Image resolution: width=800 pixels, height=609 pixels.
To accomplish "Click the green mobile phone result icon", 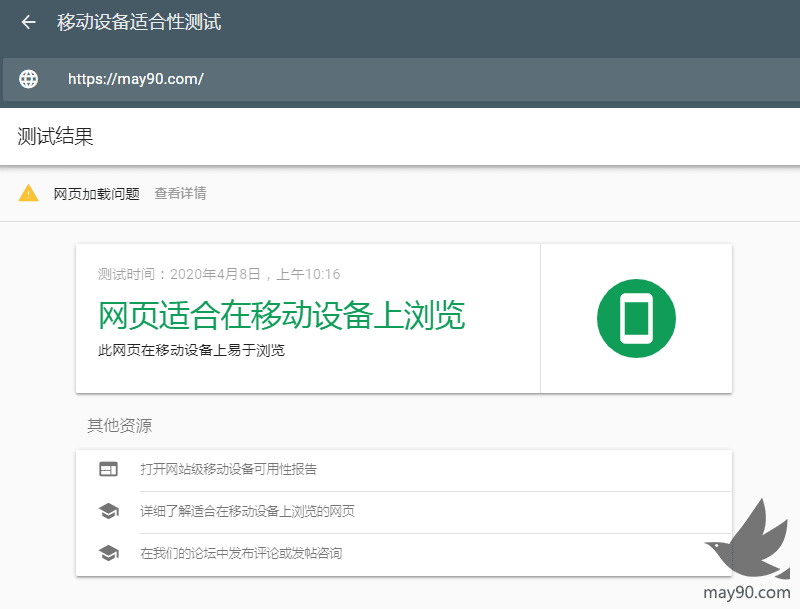I will click(636, 318).
